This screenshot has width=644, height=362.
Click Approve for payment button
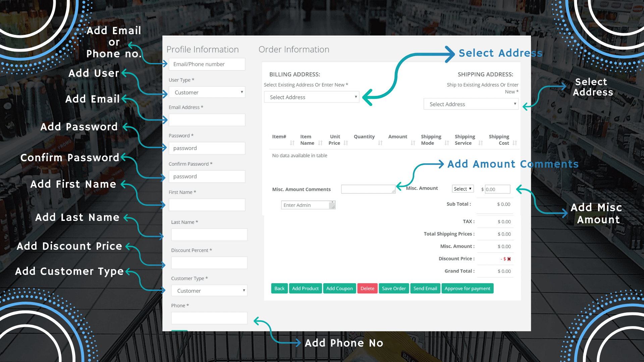pos(467,289)
